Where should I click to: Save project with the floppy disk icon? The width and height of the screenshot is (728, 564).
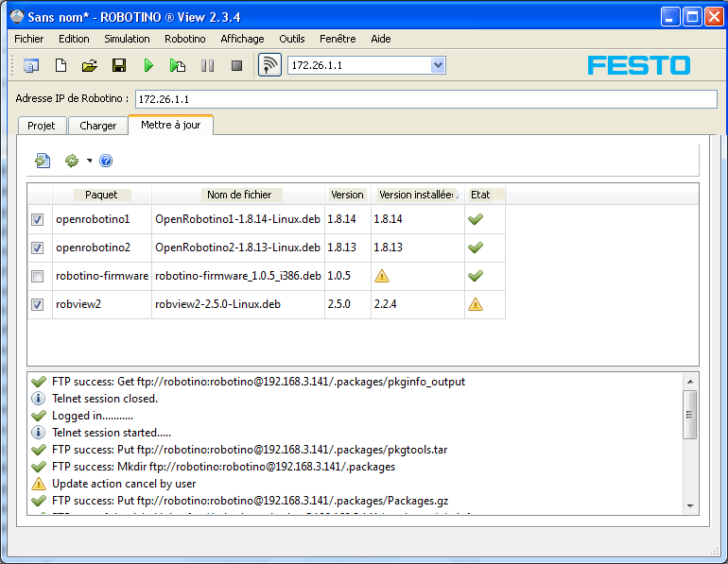[119, 65]
